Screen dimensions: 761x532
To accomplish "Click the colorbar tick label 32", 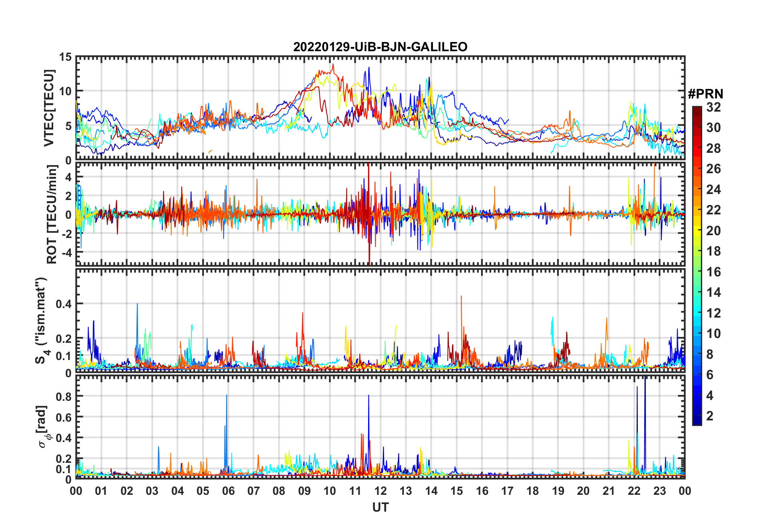I will [713, 107].
